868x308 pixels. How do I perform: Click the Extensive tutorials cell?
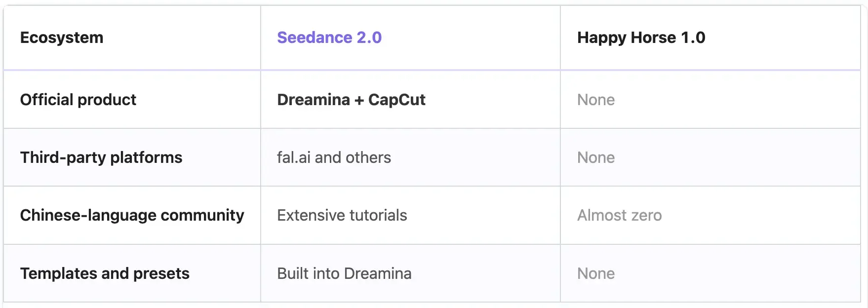point(342,215)
